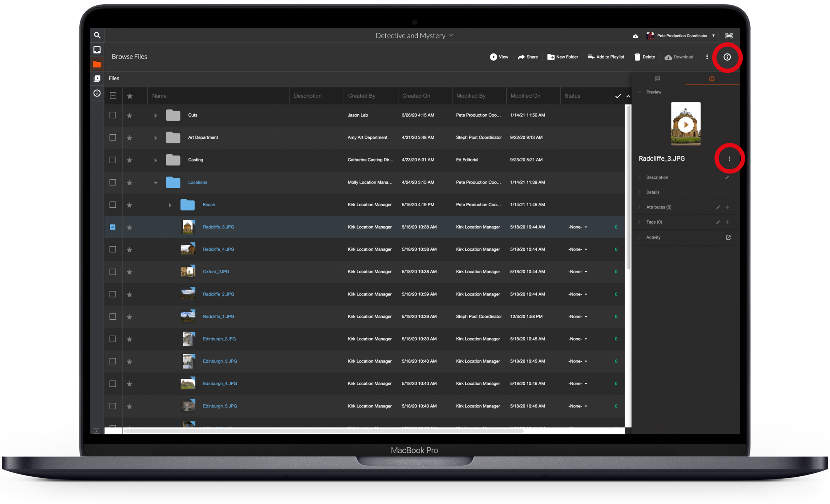The width and height of the screenshot is (830, 504).
Task: Open the comments tab icon in side panel
Action: pos(658,78)
